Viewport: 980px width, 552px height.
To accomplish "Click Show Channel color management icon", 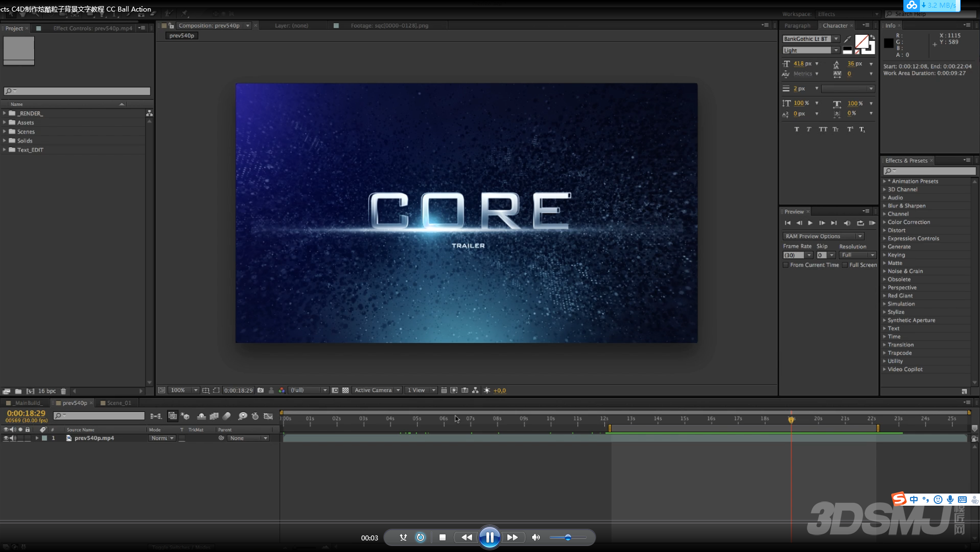I will point(282,390).
